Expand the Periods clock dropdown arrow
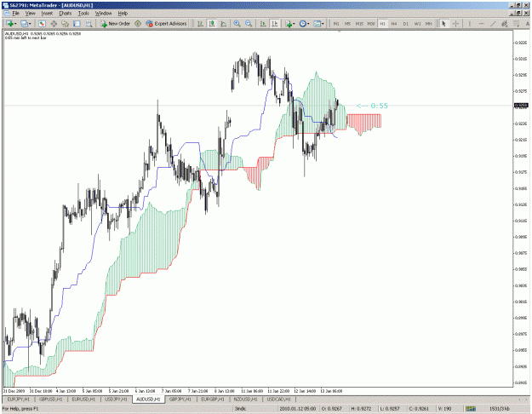The image size is (532, 414). (x=308, y=24)
